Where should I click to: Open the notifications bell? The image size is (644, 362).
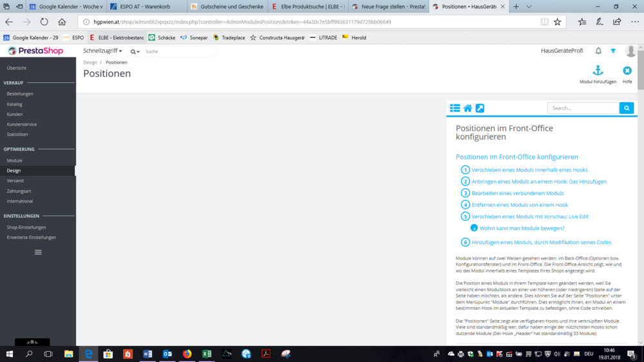[x=598, y=51]
